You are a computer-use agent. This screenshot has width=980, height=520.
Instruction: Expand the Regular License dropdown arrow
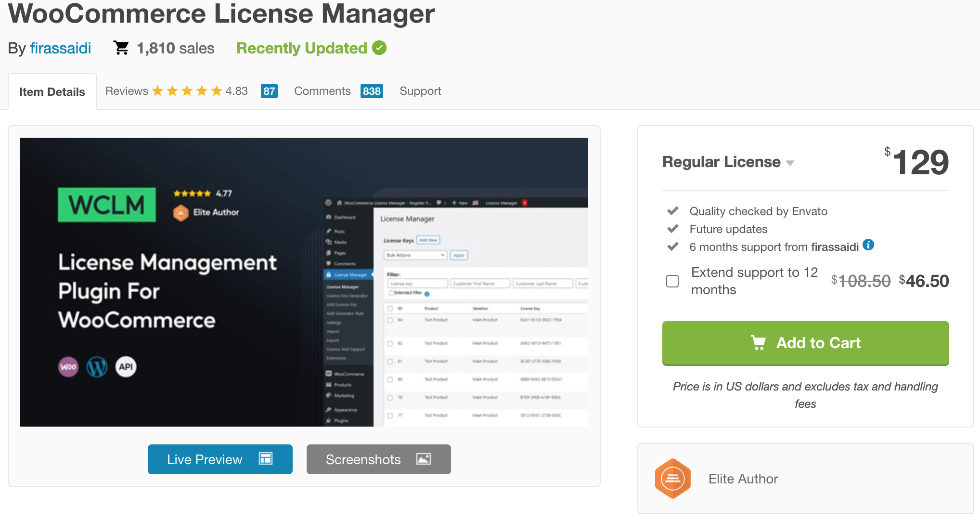point(790,163)
